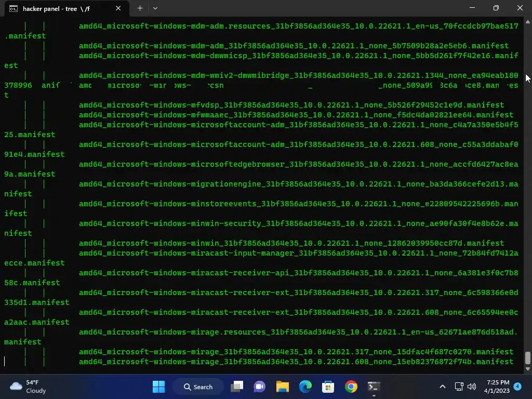Open the notification badge icon
The image size is (532, 399).
pyautogui.click(x=518, y=387)
